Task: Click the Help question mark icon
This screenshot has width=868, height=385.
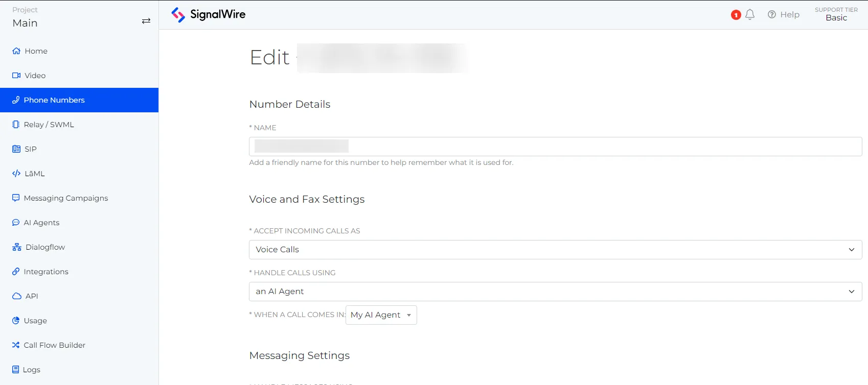Action: tap(772, 15)
